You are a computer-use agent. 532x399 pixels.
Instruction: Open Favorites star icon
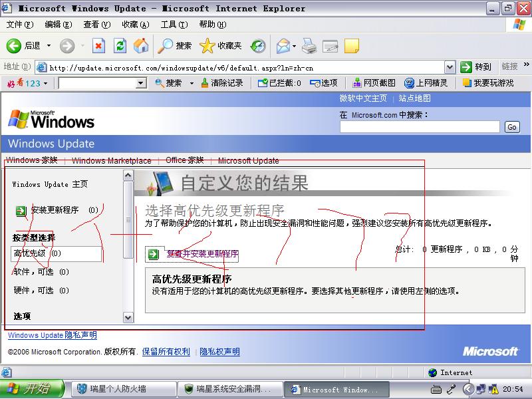coord(207,45)
